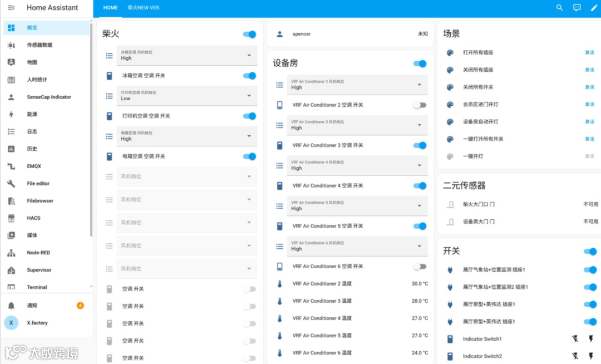Turn on VRF Air Conditioner 6 switch
Image resolution: width=601 pixels, height=364 pixels.
420,267
